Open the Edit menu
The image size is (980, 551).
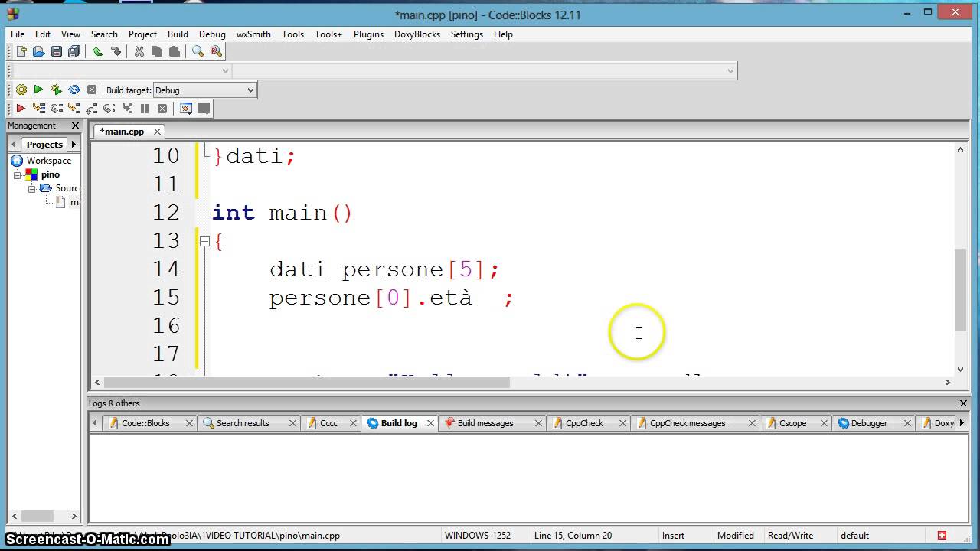pos(43,34)
